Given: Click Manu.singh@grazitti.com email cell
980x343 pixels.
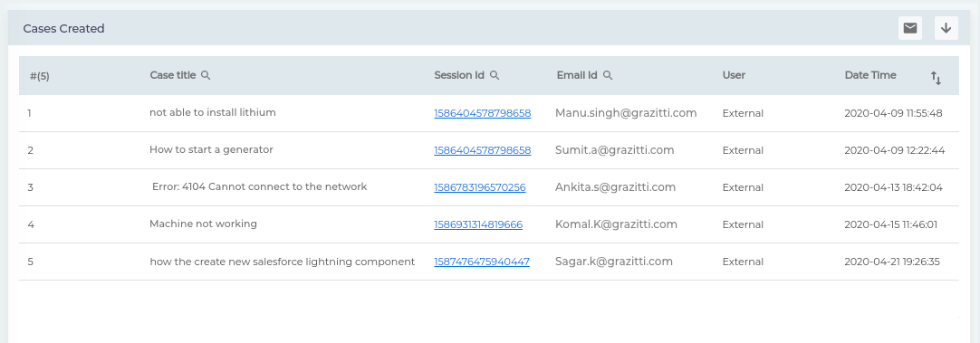Looking at the screenshot, I should pyautogui.click(x=626, y=113).
